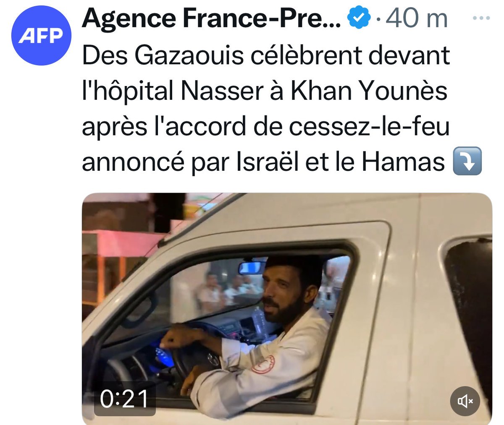Click the "après l'accord de cessez-le-feu" line
504x425 pixels.
[265, 126]
